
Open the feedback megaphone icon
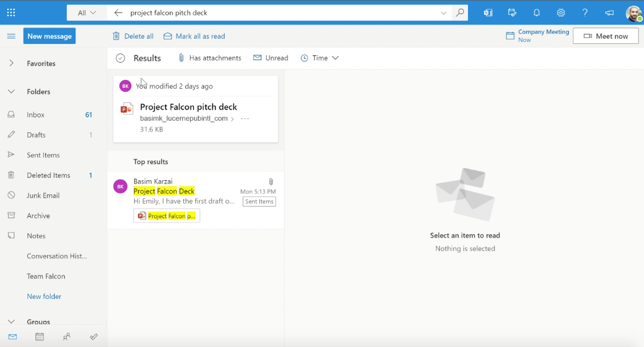[609, 13]
